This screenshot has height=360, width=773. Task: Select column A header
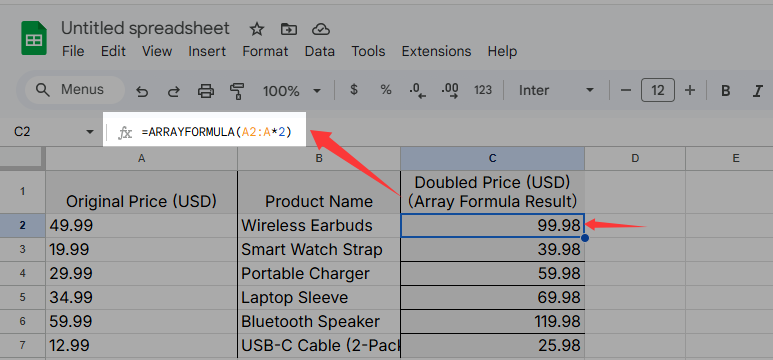pyautogui.click(x=141, y=158)
